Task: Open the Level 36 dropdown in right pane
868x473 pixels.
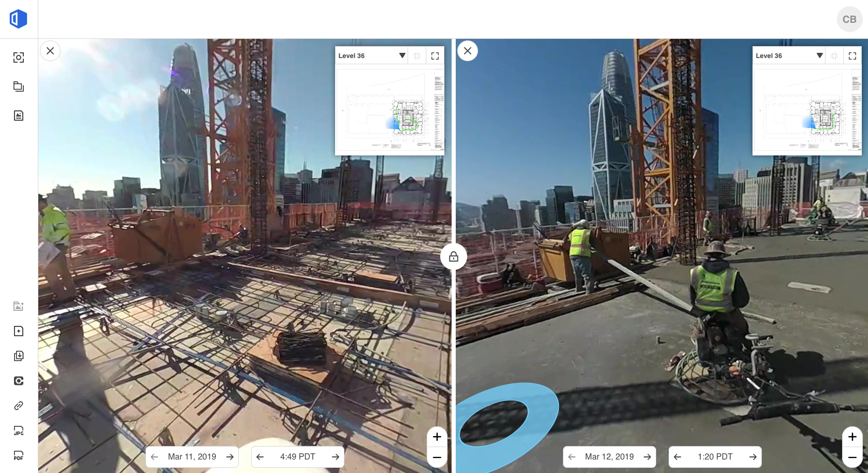Action: (819, 56)
